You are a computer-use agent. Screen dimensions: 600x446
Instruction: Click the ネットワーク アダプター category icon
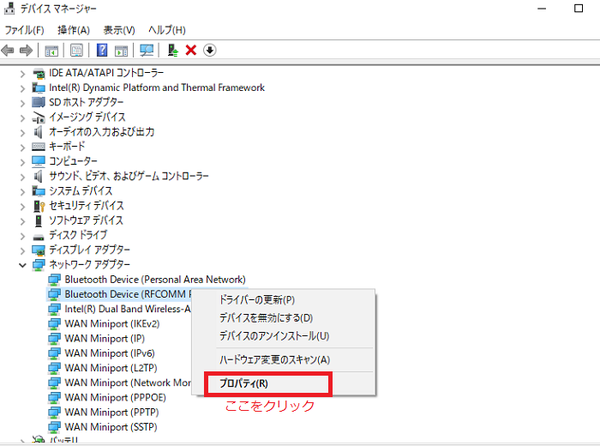click(39, 265)
